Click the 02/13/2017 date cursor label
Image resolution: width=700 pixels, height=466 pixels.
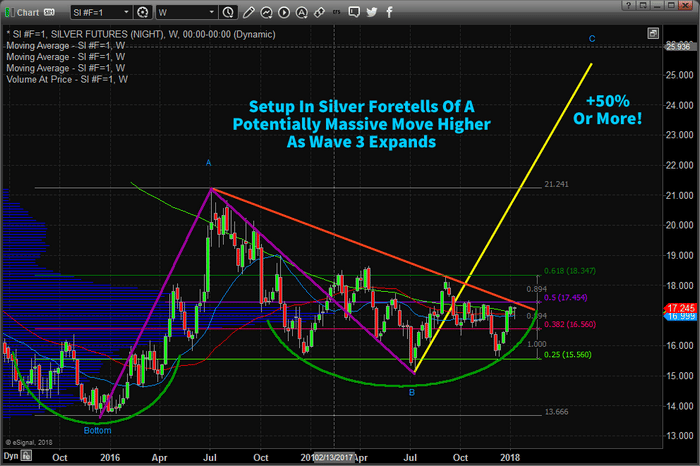tap(333, 458)
